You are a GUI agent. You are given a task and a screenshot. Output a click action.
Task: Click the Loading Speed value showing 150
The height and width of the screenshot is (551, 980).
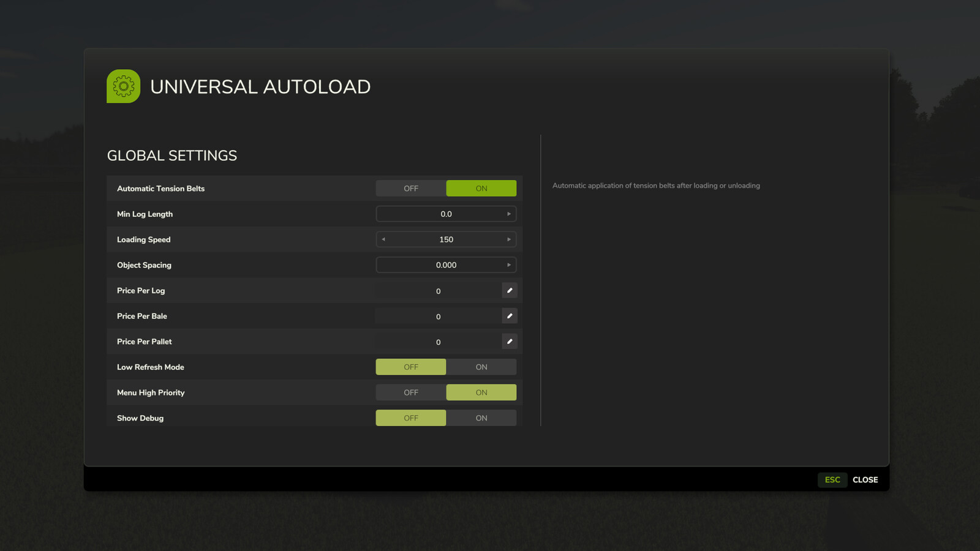[446, 239]
